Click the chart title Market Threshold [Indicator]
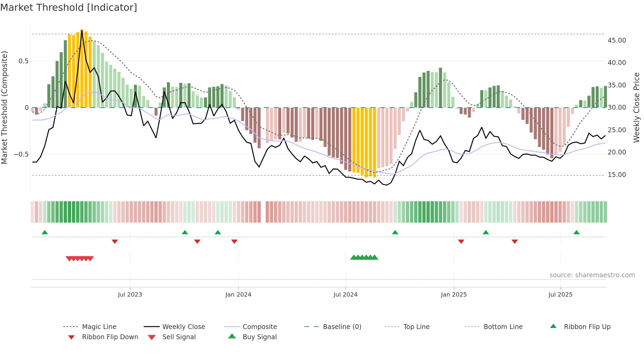The height and width of the screenshot is (362, 644). click(69, 8)
